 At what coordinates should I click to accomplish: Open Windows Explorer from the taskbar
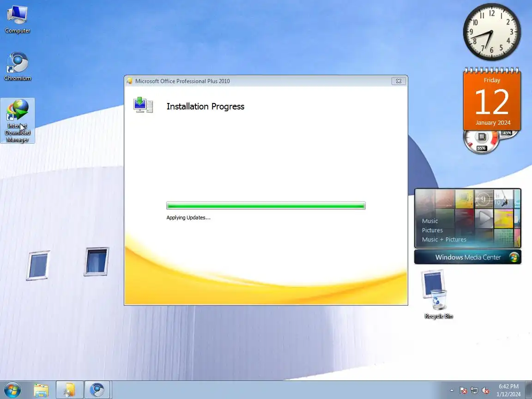(x=41, y=390)
